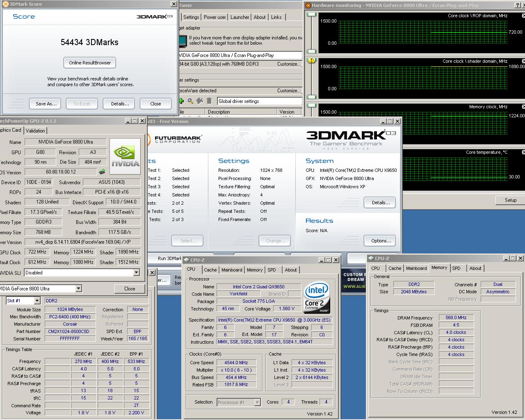Click the CPU-Z title icon in the Memory tab window

pyautogui.click(x=371, y=258)
